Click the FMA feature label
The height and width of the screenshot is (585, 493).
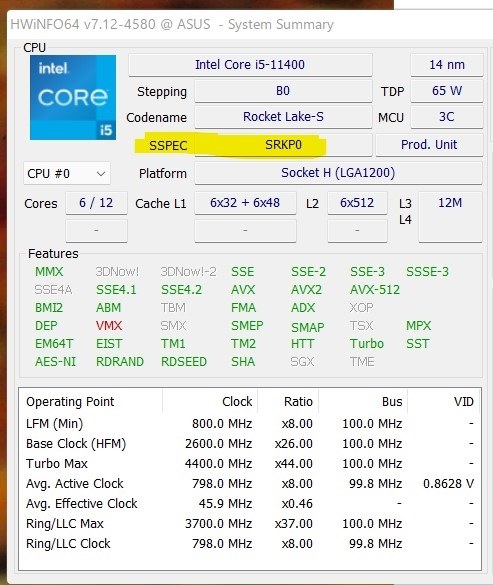pyautogui.click(x=243, y=308)
